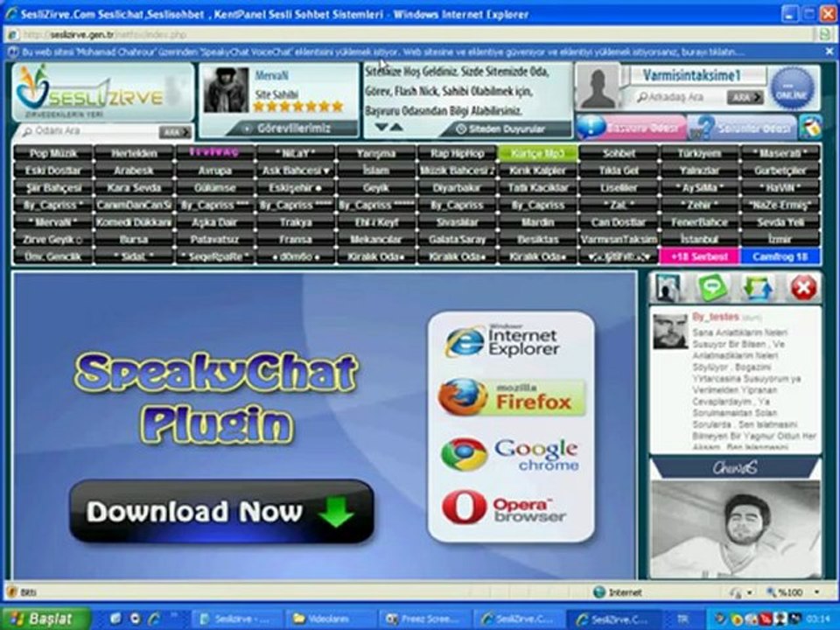The image size is (840, 630).
Task: Open the blue Camfrog 18 room
Action: coord(780,256)
